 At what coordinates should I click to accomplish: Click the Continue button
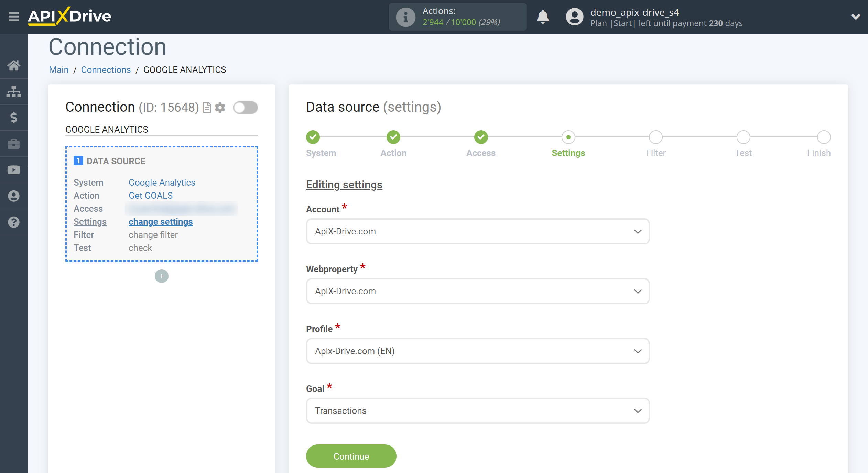coord(351,456)
